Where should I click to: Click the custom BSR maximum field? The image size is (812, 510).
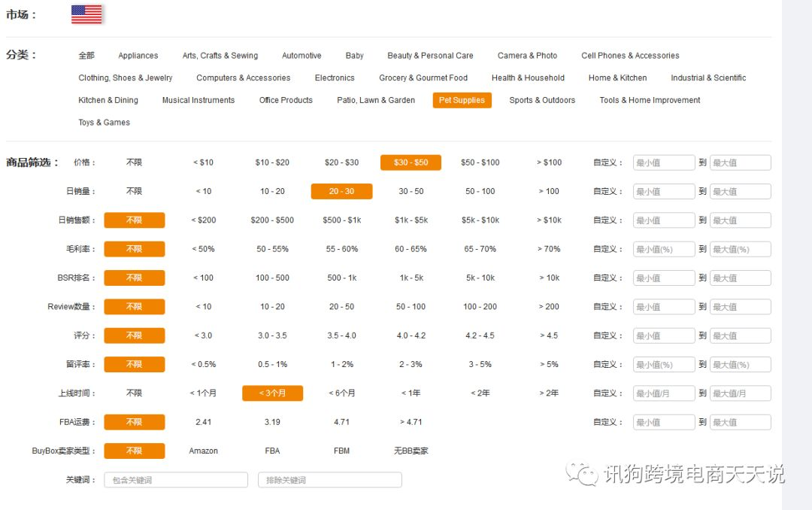point(740,278)
